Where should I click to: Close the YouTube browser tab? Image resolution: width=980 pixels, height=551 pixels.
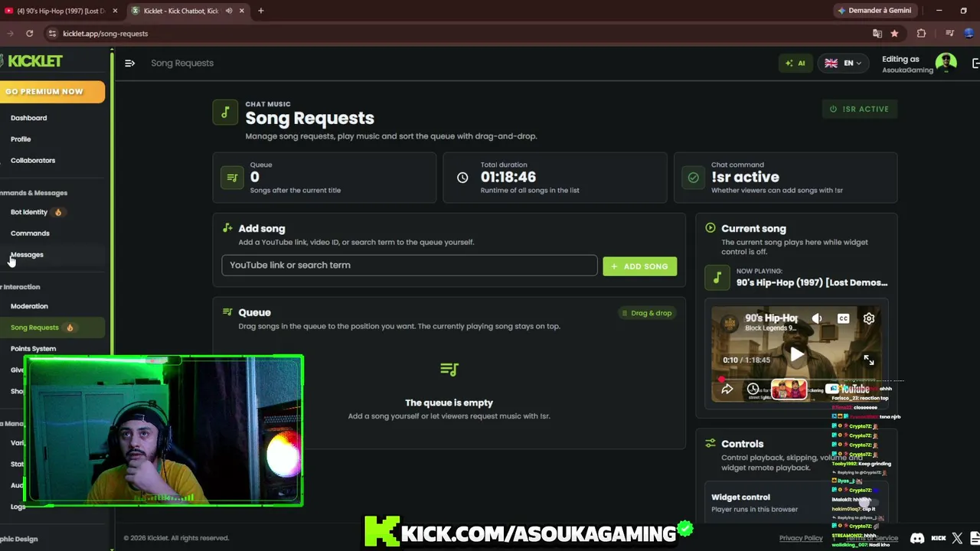tap(115, 11)
